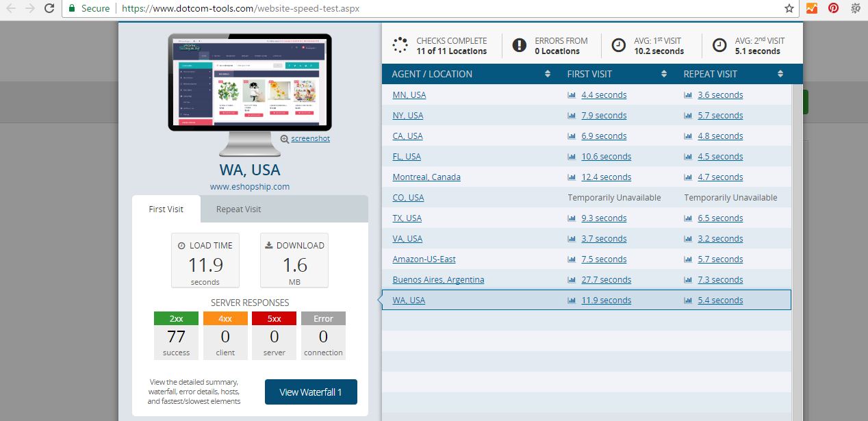This screenshot has width=868, height=421.
Task: Click the Load Time 11.9 seconds box
Action: pyautogui.click(x=205, y=261)
